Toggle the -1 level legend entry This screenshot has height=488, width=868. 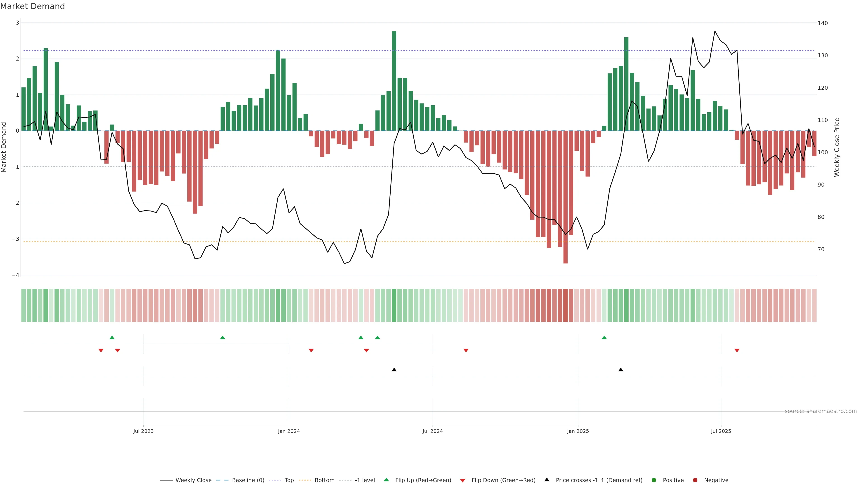[365, 480]
